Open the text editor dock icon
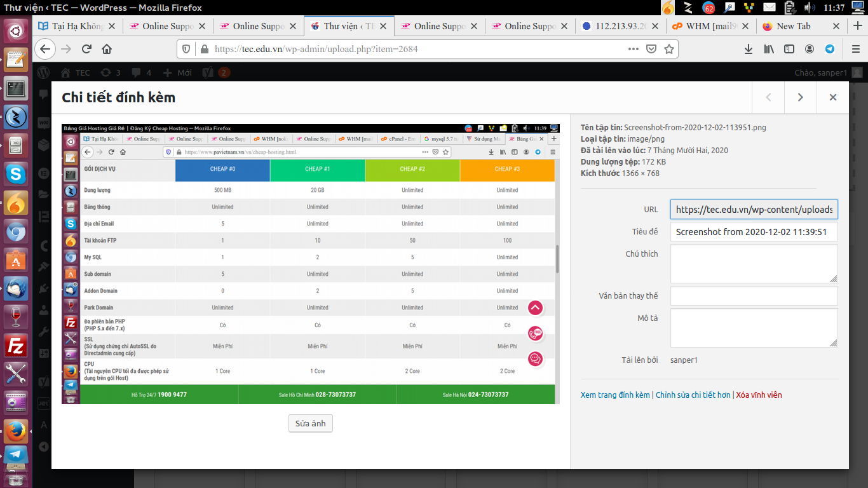 click(x=16, y=59)
